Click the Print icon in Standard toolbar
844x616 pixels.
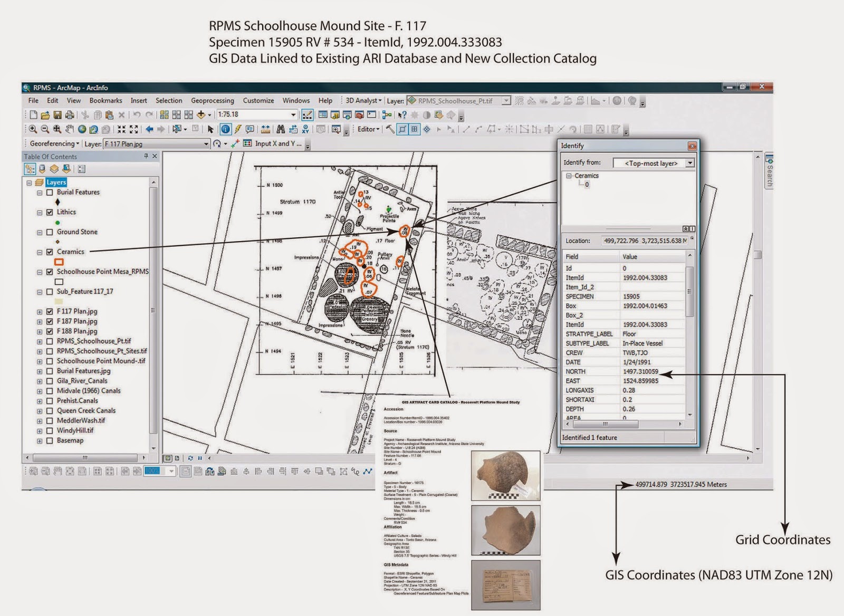tap(69, 115)
